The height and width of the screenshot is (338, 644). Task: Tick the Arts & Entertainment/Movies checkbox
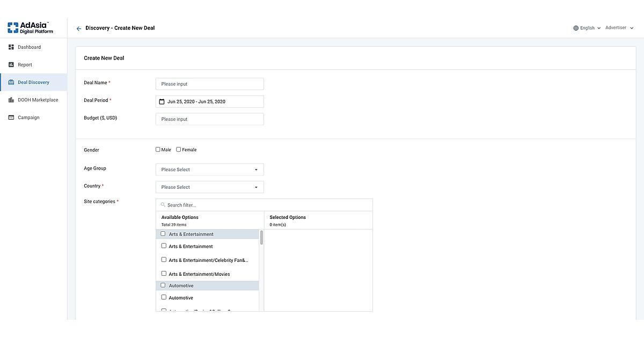tap(164, 274)
